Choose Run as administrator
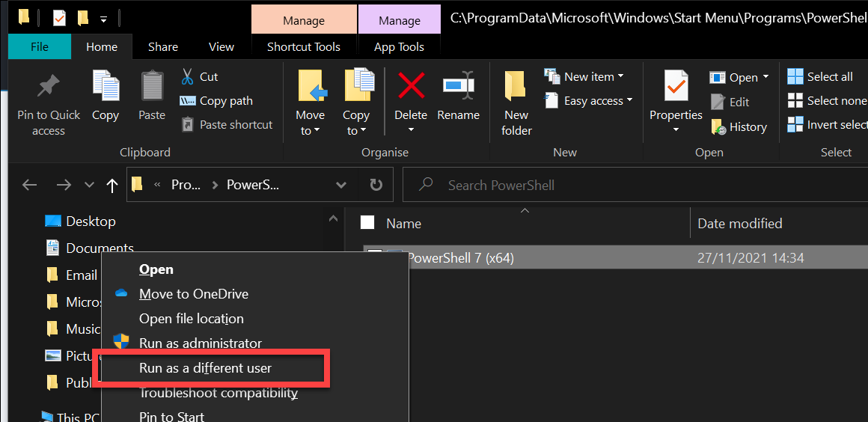This screenshot has height=422, width=868. click(254, 343)
